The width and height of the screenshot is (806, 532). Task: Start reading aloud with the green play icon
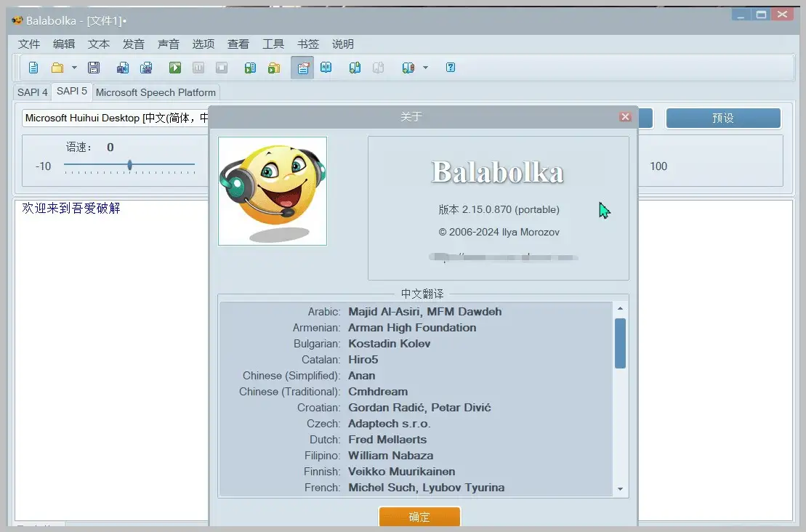174,68
